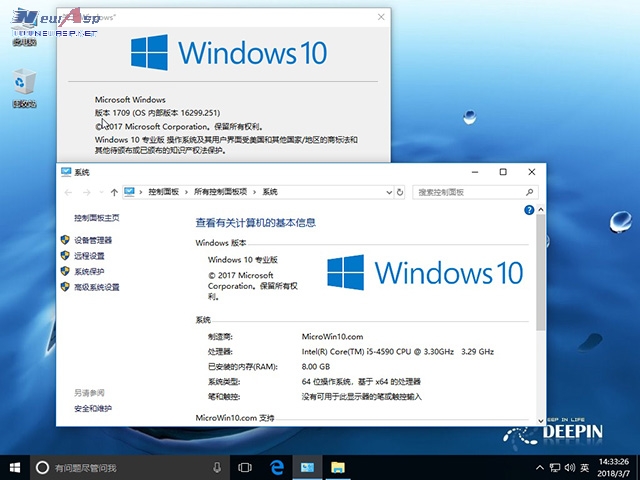Image resolution: width=640 pixels, height=480 pixels.
Task: Refresh the System control panel page
Action: click(401, 191)
